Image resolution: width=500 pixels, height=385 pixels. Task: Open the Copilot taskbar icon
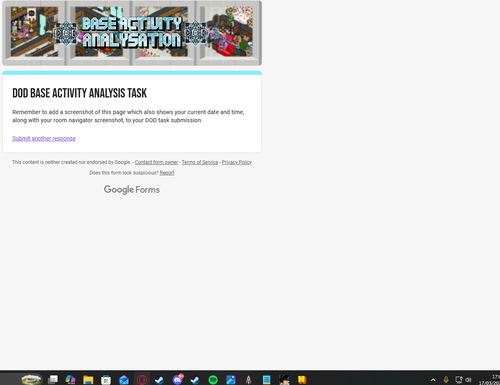[x=70, y=379]
